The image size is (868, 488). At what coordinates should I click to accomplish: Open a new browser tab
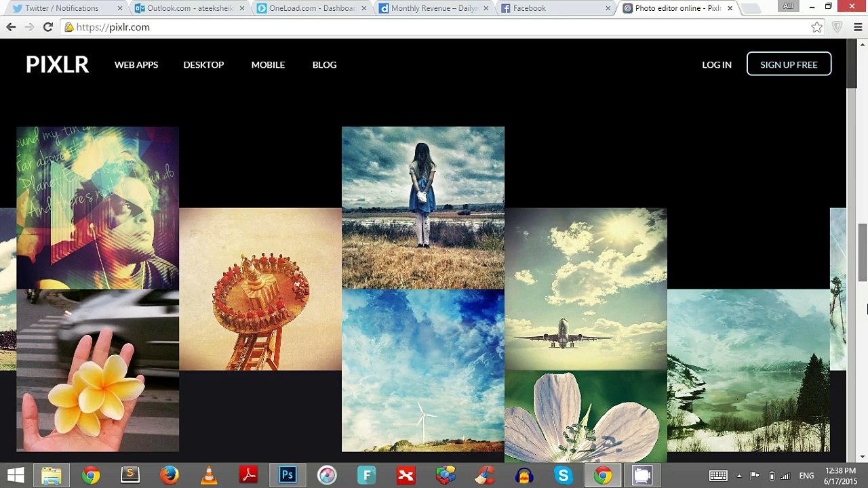click(750, 8)
